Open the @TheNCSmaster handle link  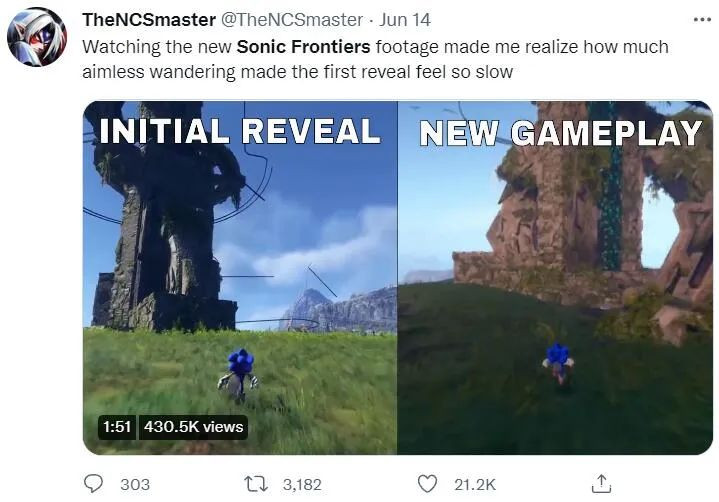tap(292, 20)
